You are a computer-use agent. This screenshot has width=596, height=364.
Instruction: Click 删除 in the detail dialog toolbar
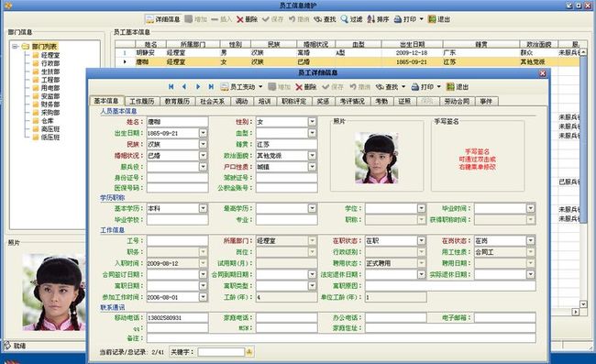point(306,87)
